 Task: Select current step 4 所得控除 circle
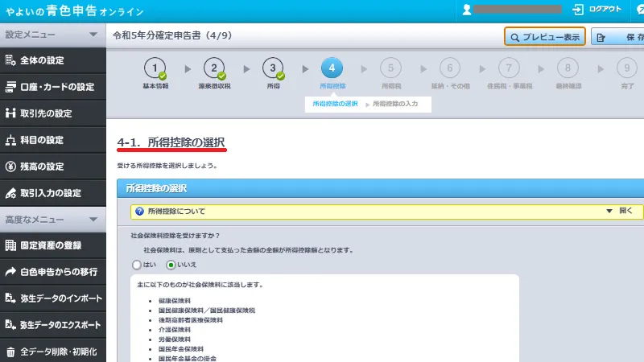coord(332,68)
